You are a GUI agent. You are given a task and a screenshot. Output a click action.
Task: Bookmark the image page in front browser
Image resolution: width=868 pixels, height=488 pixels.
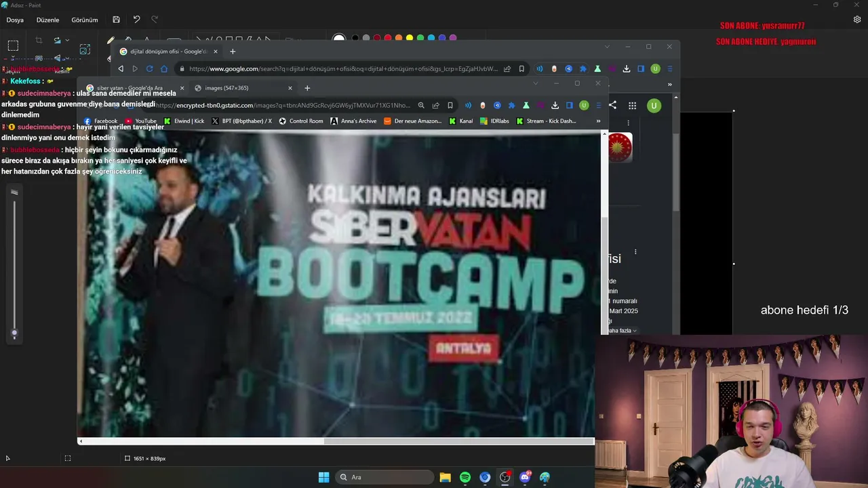click(x=450, y=105)
